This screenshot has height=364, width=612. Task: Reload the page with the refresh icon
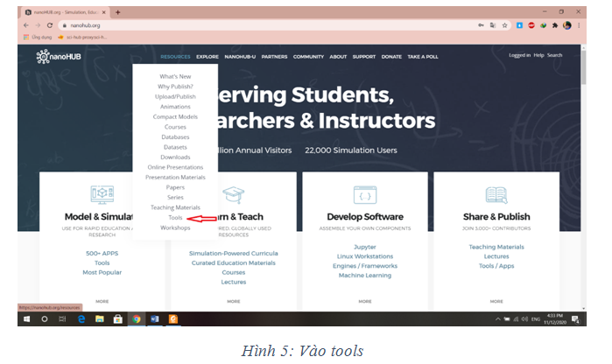coord(50,25)
